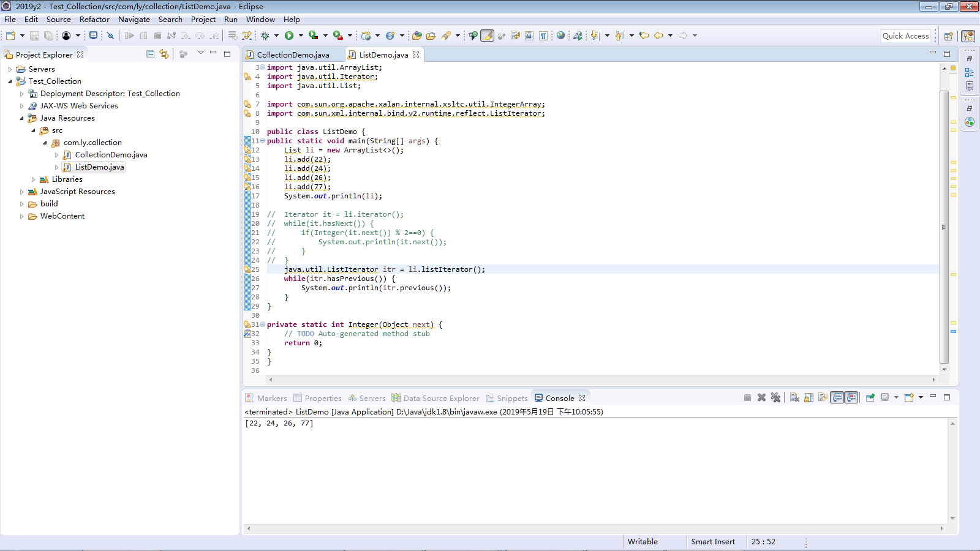The image size is (980, 551).
Task: Open the Run dropdown arrow
Action: coord(301,36)
